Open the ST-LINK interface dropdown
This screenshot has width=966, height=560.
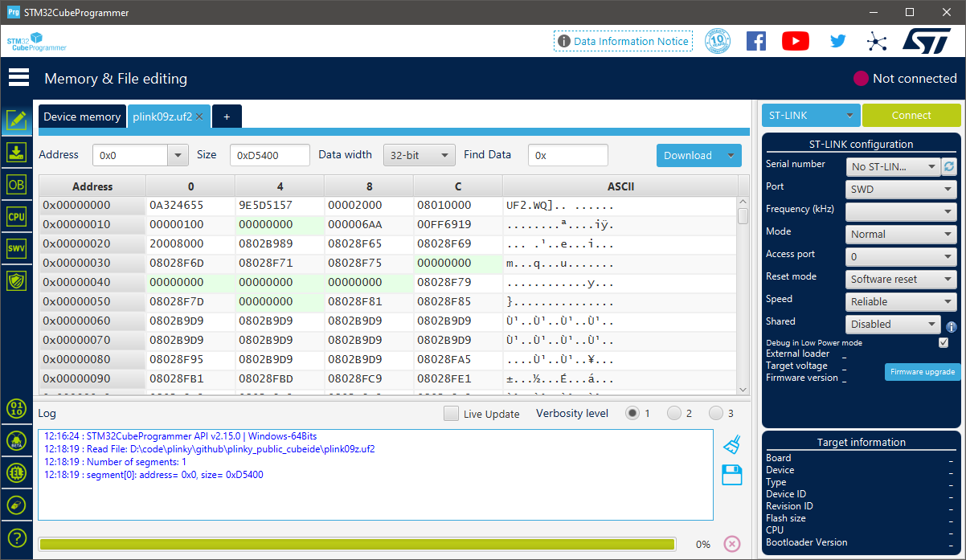click(x=810, y=116)
